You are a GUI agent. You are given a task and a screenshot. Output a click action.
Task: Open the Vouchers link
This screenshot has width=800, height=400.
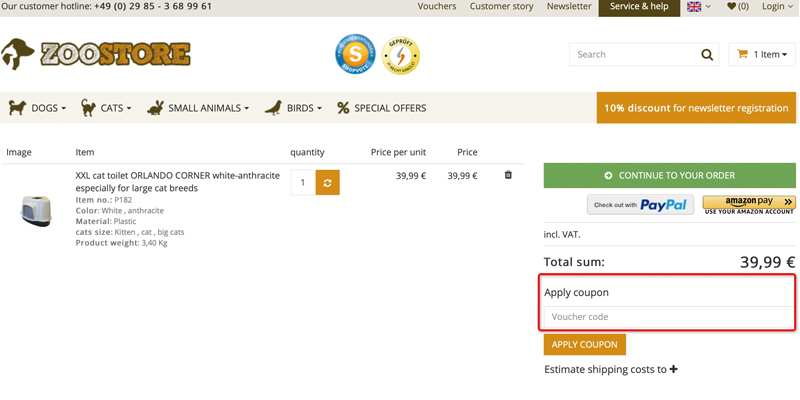click(x=437, y=7)
